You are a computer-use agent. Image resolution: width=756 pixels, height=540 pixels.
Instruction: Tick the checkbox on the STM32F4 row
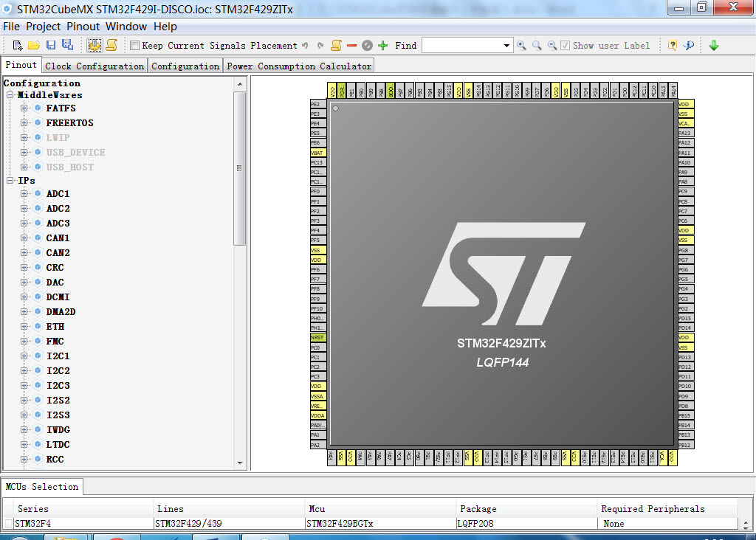coord(8,523)
